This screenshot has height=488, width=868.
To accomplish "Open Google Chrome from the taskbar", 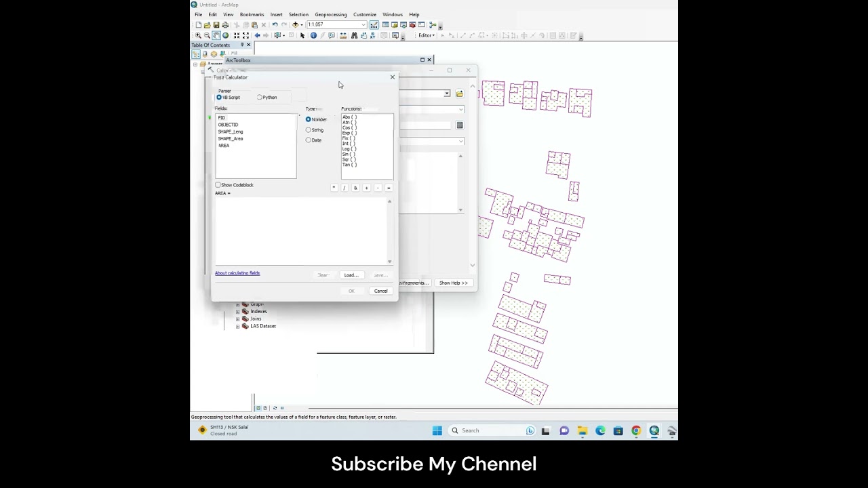I will [x=636, y=430].
